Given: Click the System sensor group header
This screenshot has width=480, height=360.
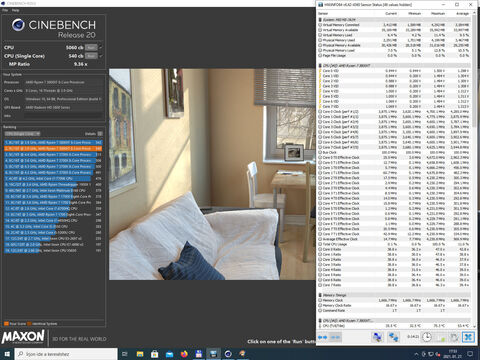Looking at the screenshot, I should [395, 20].
